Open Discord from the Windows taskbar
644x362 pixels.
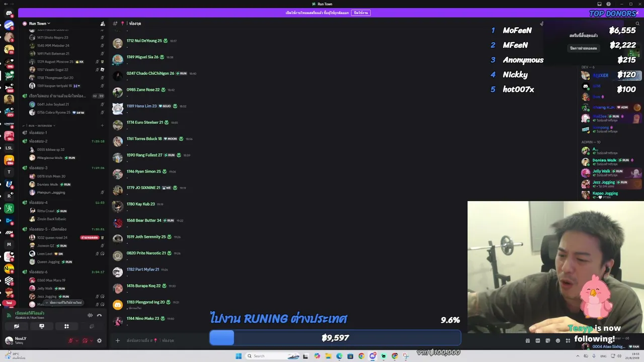[372, 356]
